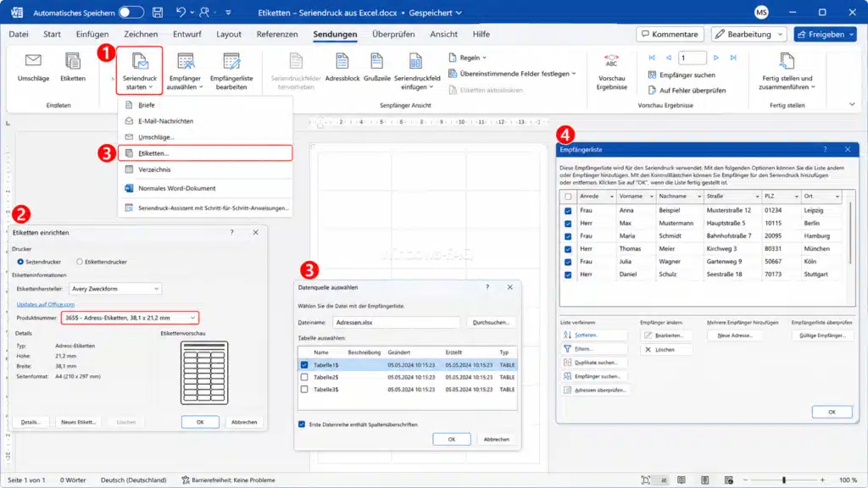Choose Normales Word-Dokument menu entry
This screenshot has width=868, height=488.
pyautogui.click(x=205, y=188)
